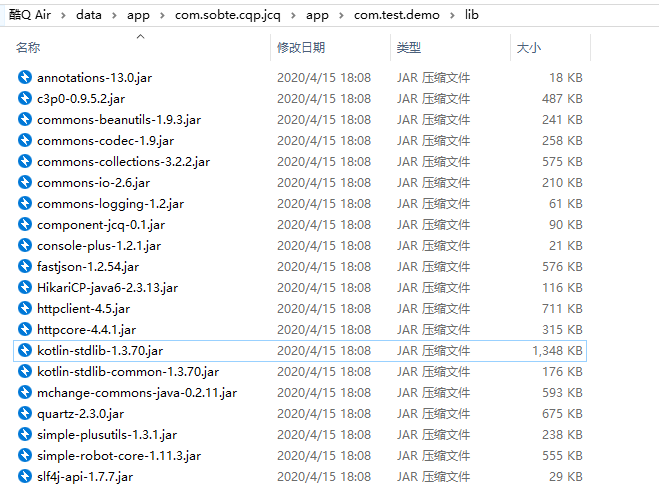659x502 pixels.
Task: Expand the chevron after data breadcrumb
Action: coord(114,16)
